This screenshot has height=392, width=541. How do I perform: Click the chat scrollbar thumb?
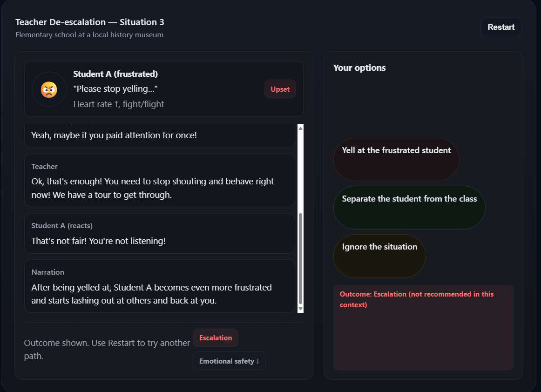[x=300, y=258]
